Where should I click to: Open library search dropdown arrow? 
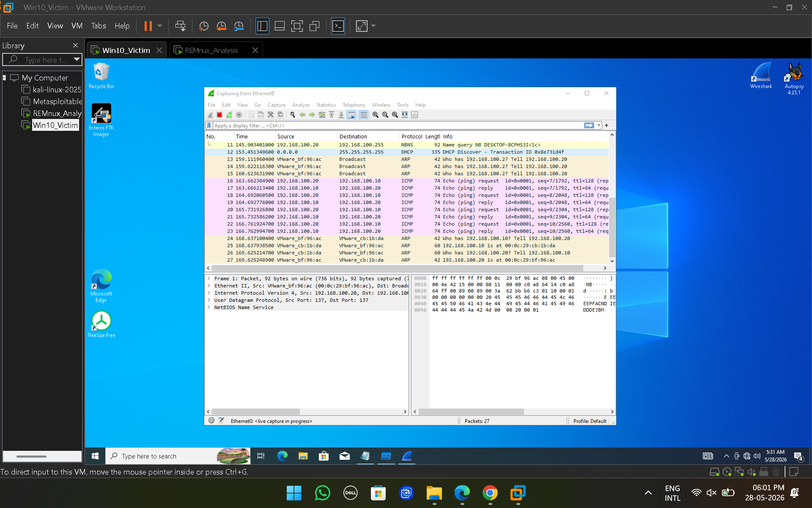click(x=77, y=60)
